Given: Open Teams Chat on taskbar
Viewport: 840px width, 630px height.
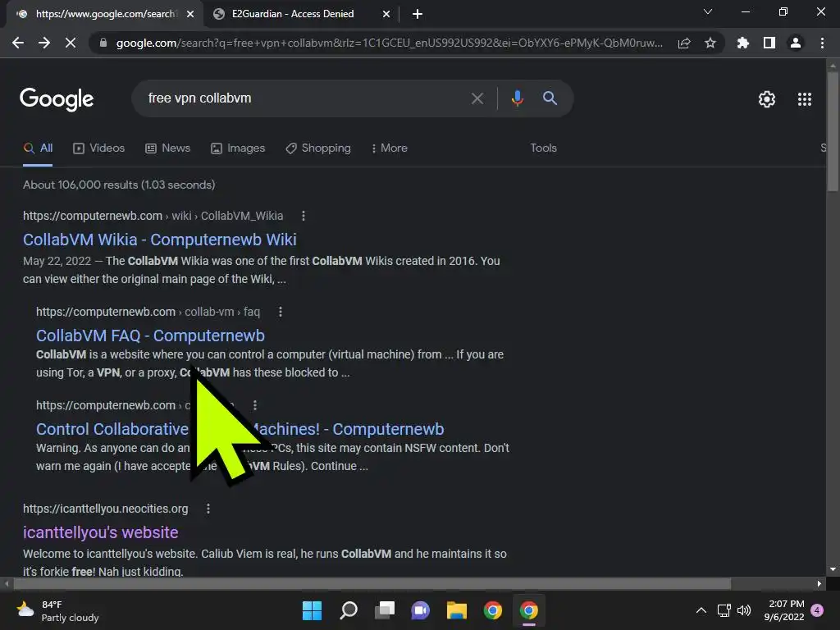Looking at the screenshot, I should [421, 610].
